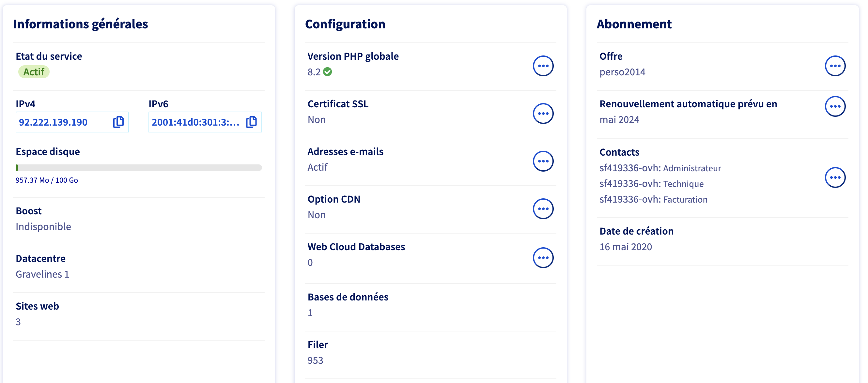Image resolution: width=868 pixels, height=383 pixels.
Task: Click the Espace disque usage bar
Action: point(138,167)
